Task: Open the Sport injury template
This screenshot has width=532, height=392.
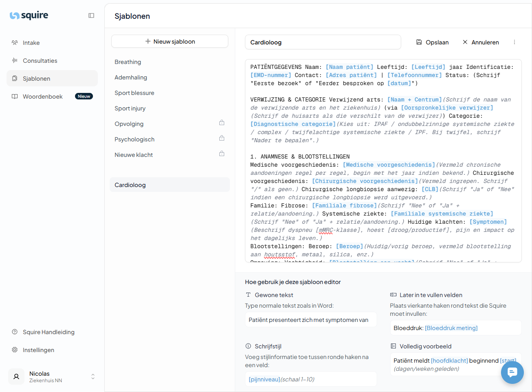Action: point(170,108)
